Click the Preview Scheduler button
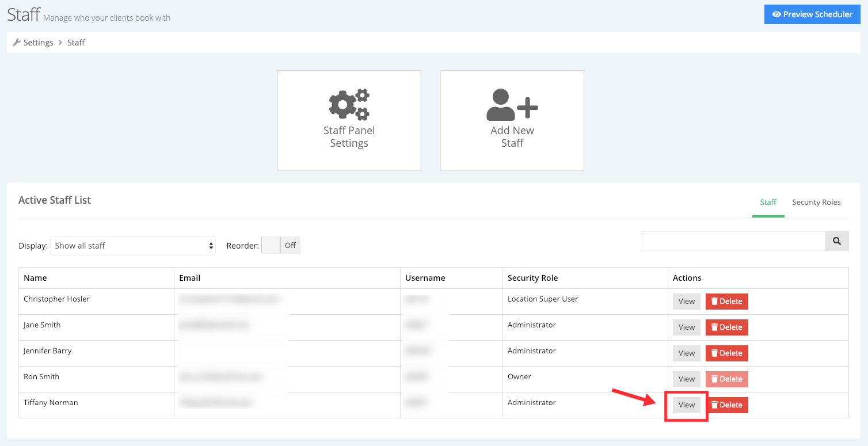Image resolution: width=868 pixels, height=446 pixels. coord(812,14)
